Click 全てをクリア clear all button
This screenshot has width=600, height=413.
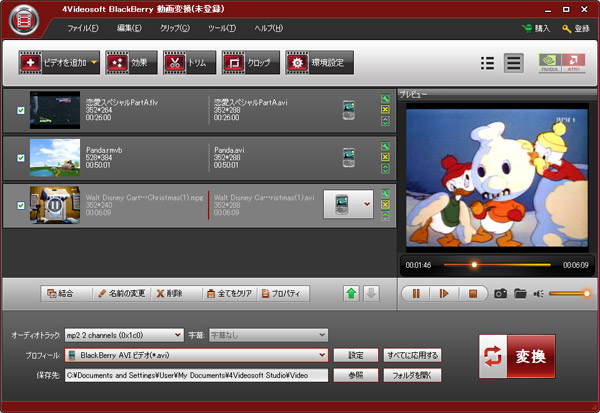pyautogui.click(x=229, y=294)
